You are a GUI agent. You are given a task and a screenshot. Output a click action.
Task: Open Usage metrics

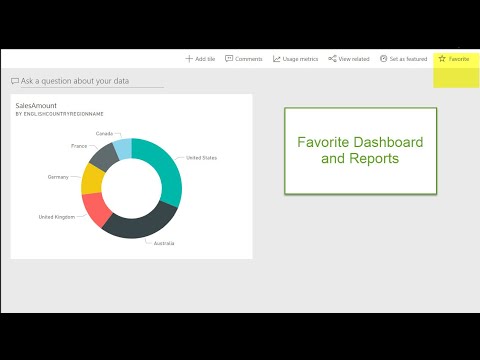tap(295, 59)
